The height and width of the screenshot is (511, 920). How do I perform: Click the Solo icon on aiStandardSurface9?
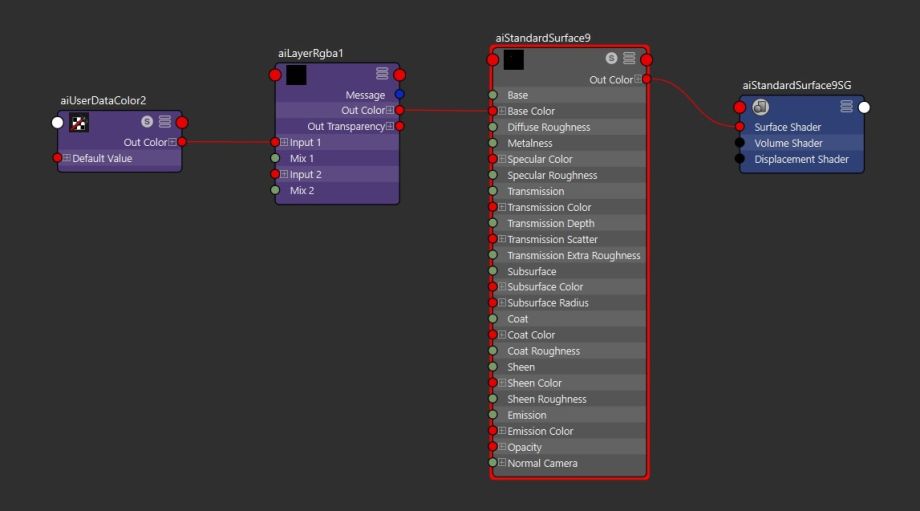pyautogui.click(x=612, y=59)
